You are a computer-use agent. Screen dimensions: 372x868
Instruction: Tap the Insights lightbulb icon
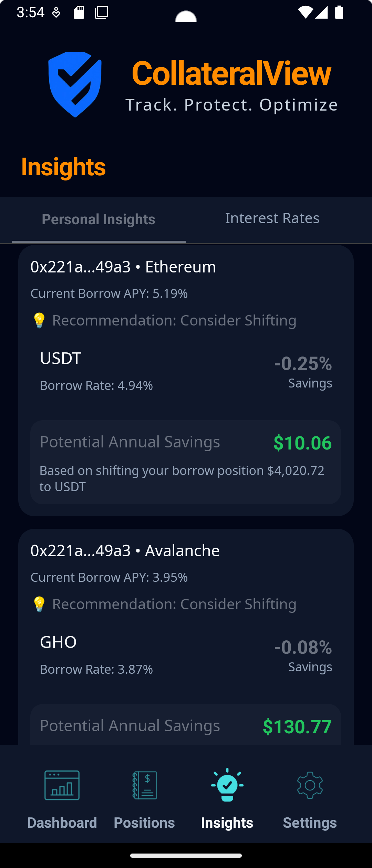227,785
